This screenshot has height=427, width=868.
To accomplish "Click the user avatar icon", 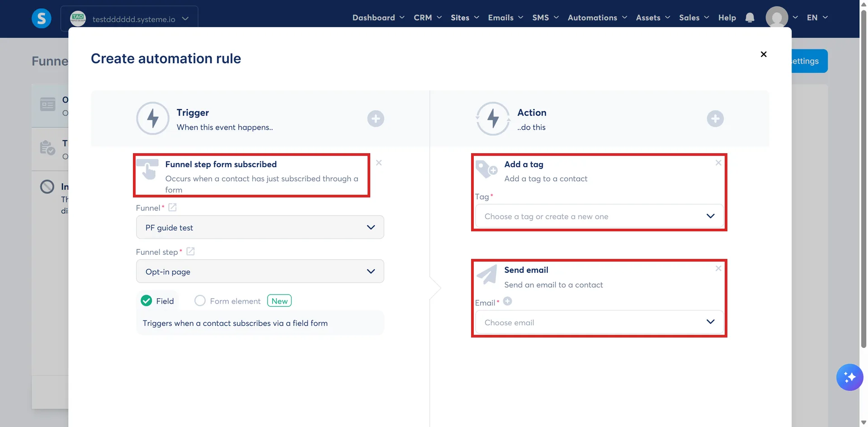I will [x=777, y=18].
